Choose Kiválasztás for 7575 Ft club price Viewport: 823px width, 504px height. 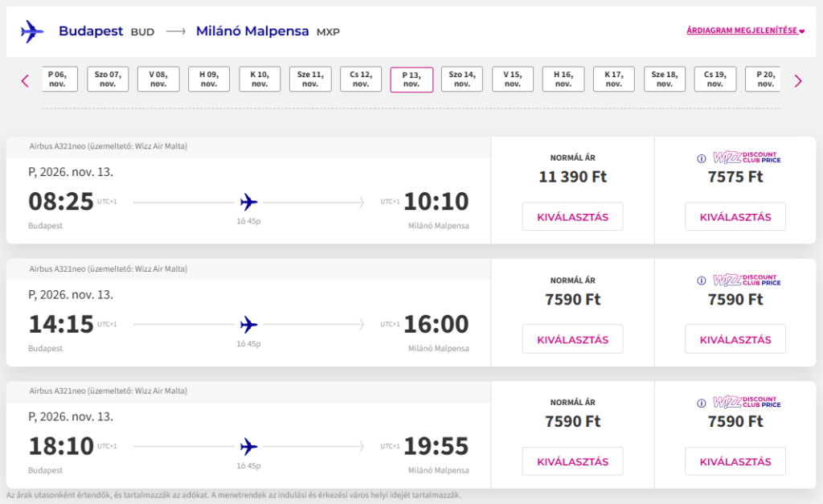tap(735, 217)
